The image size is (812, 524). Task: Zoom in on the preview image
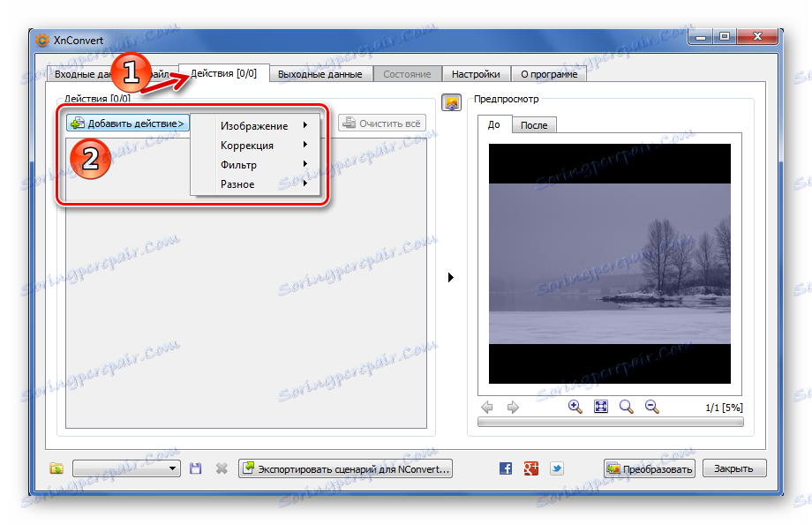575,407
